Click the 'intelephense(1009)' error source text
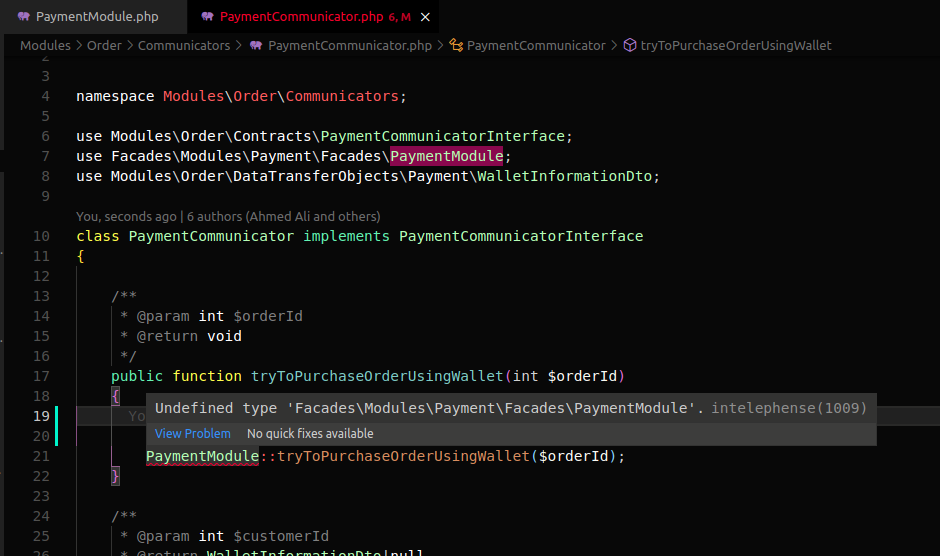Screen dimensions: 940x556 [x=789, y=408]
